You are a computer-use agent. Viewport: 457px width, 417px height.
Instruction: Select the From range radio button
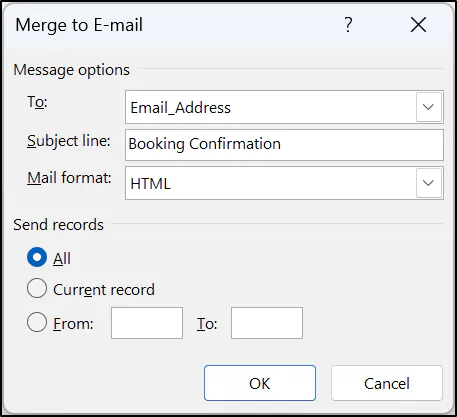[x=37, y=322]
